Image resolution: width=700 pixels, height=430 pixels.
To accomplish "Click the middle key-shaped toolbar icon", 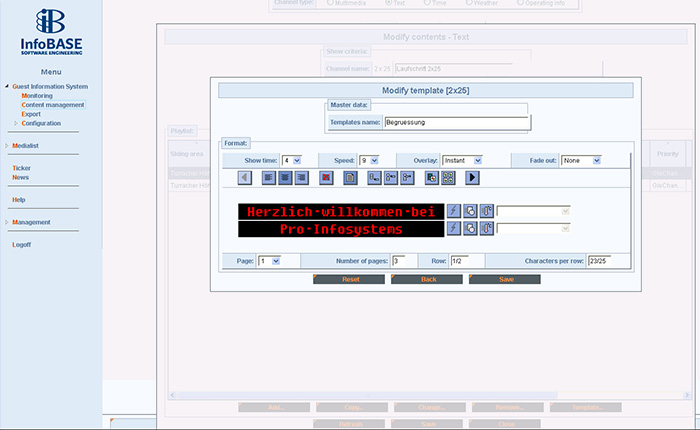I will 391,178.
